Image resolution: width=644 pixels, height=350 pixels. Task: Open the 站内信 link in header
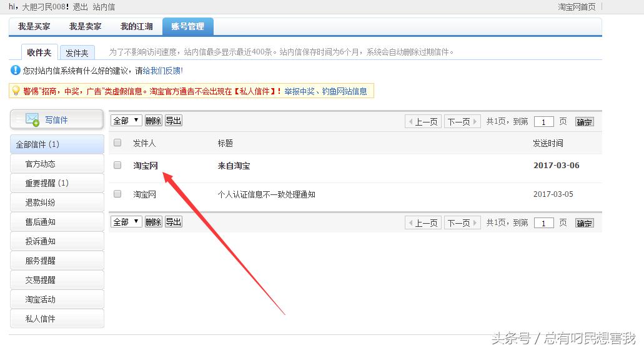pos(104,7)
